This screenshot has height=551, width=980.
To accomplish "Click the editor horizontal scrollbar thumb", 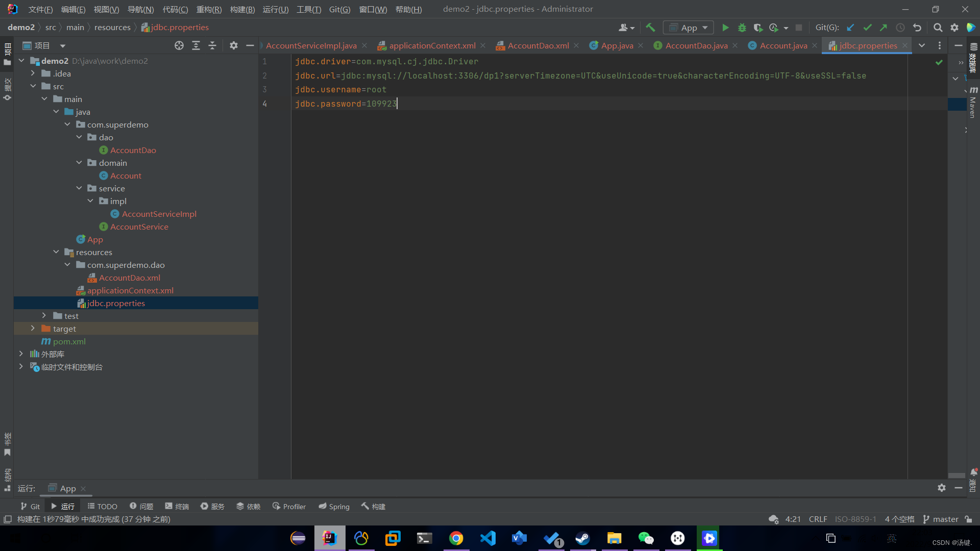I will point(956,475).
